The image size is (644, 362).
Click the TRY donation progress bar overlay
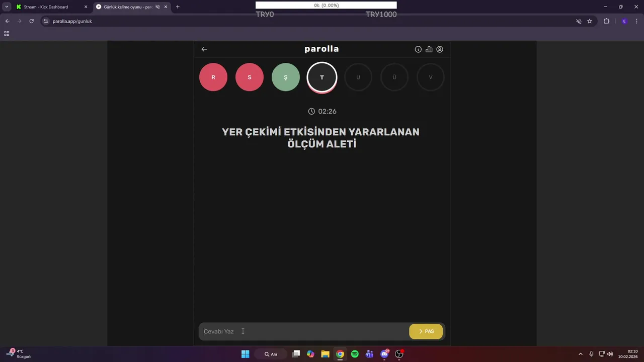pos(326,6)
